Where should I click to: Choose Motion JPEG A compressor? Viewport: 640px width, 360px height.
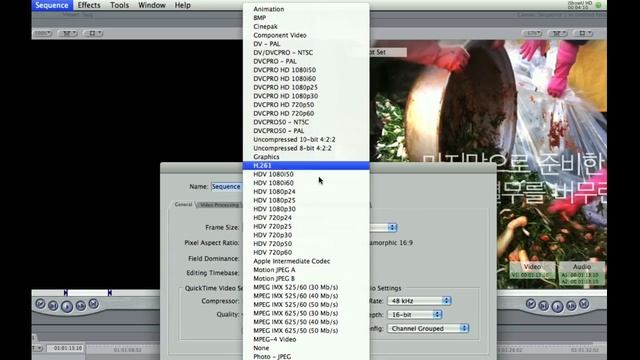(306, 270)
